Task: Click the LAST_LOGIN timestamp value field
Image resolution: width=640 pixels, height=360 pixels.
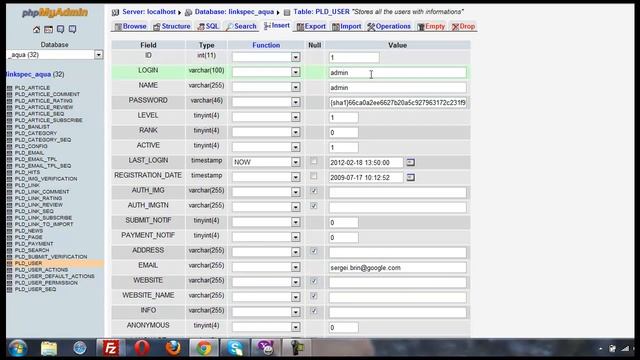Action: [x=366, y=162]
